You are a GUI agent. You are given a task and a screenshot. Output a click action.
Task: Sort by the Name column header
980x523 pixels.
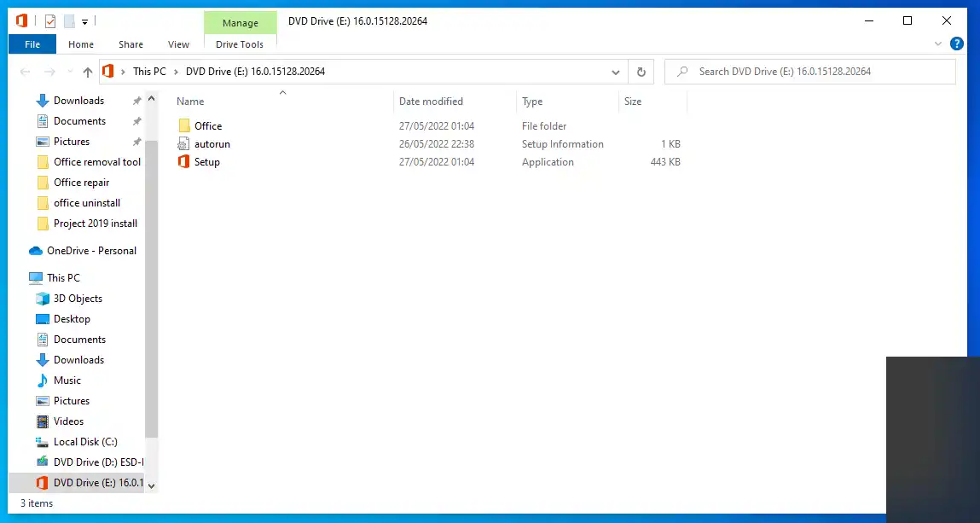click(190, 102)
